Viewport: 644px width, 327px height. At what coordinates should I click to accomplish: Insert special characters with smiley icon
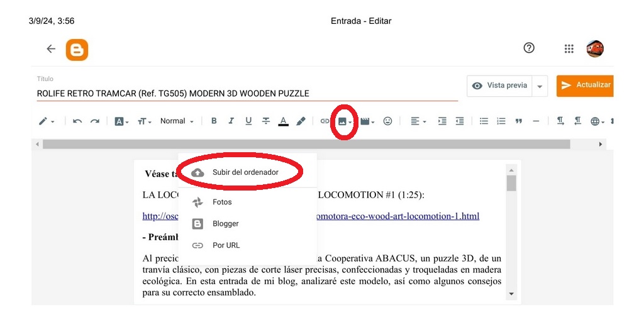387,121
